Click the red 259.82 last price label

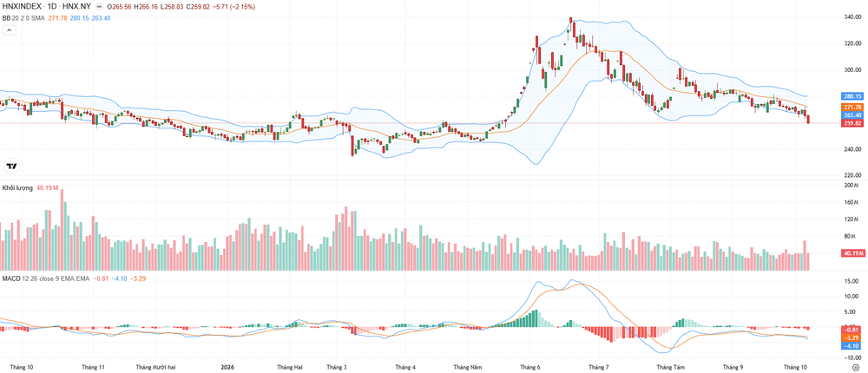[852, 123]
